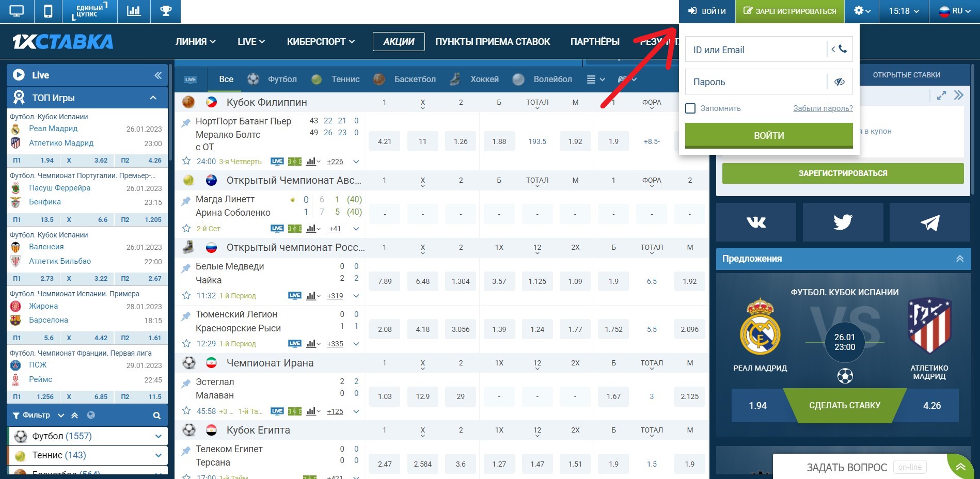
Task: Open the АКЦИИ page
Action: pos(399,42)
